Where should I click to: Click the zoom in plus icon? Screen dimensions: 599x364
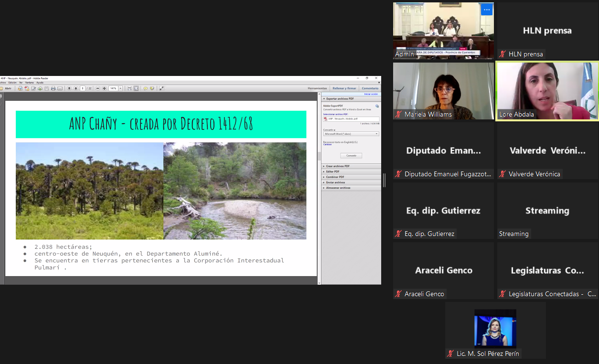click(x=104, y=88)
